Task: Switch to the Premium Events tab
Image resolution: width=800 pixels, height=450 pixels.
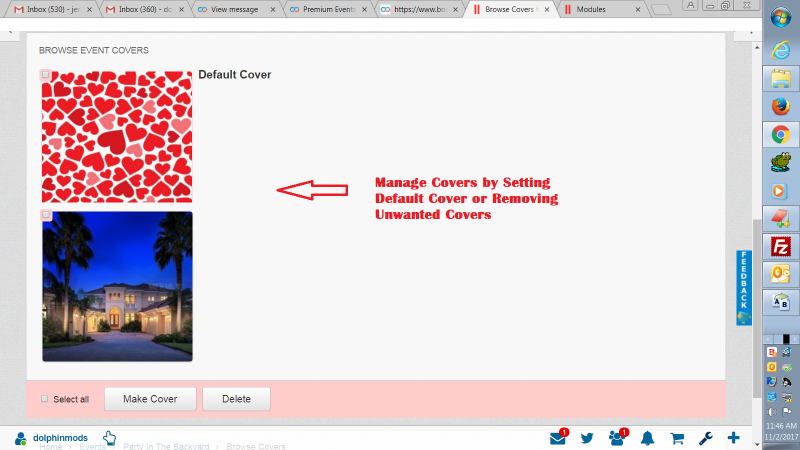Action: pyautogui.click(x=329, y=9)
